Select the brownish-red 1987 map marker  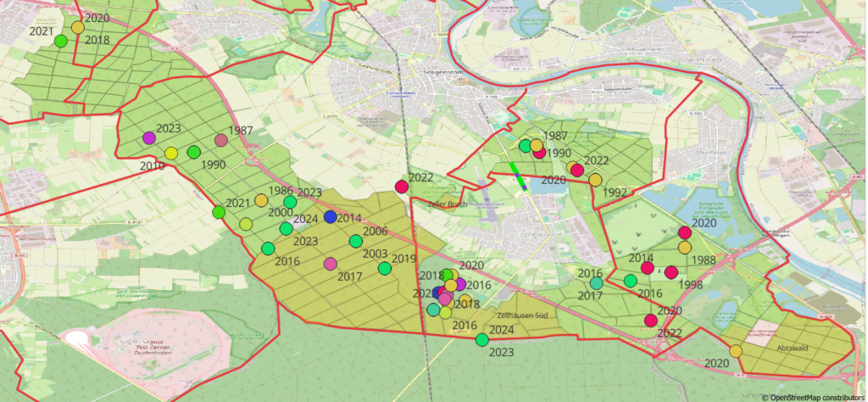221,140
